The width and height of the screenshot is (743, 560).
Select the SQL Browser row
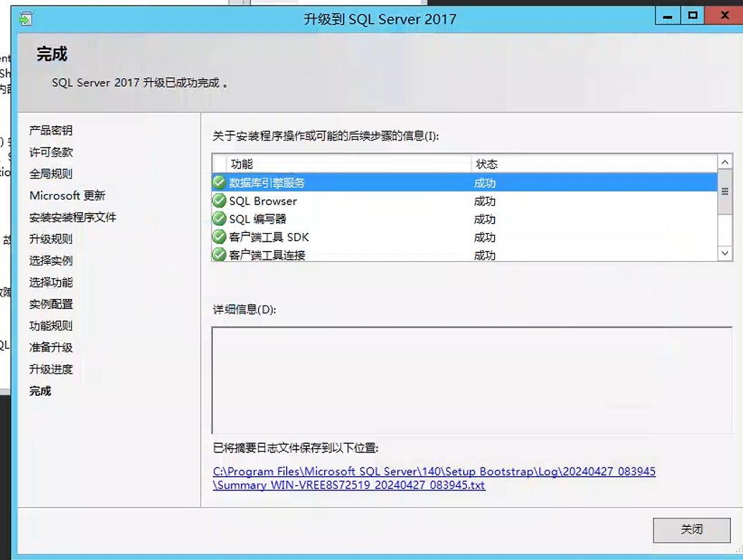click(465, 201)
